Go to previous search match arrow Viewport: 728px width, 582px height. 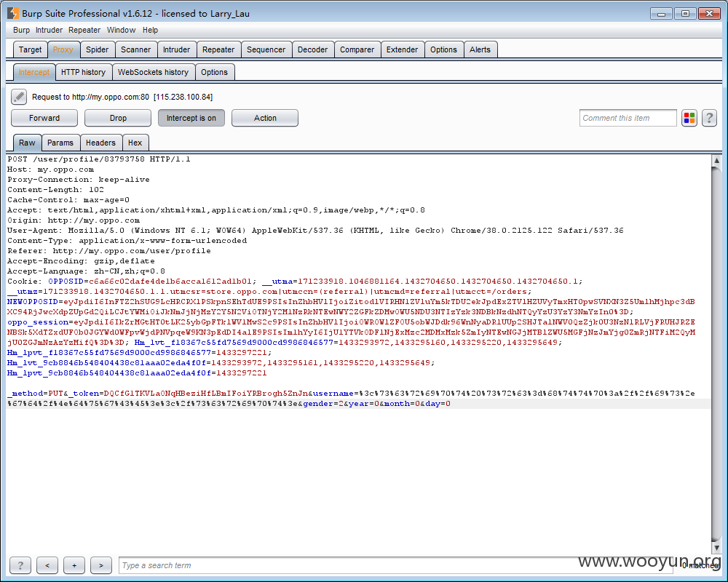(47, 565)
